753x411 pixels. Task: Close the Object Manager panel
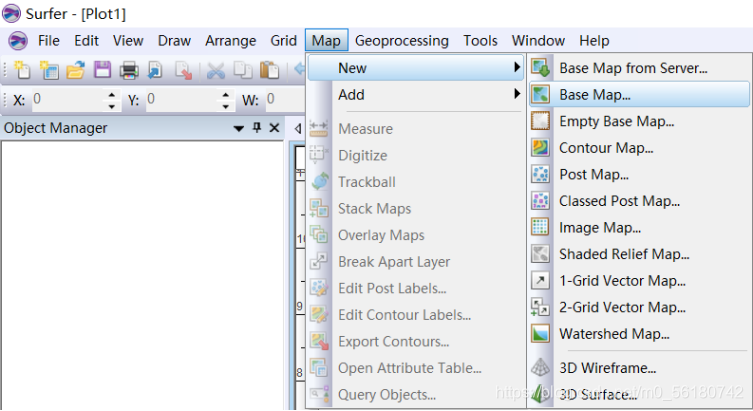(274, 128)
